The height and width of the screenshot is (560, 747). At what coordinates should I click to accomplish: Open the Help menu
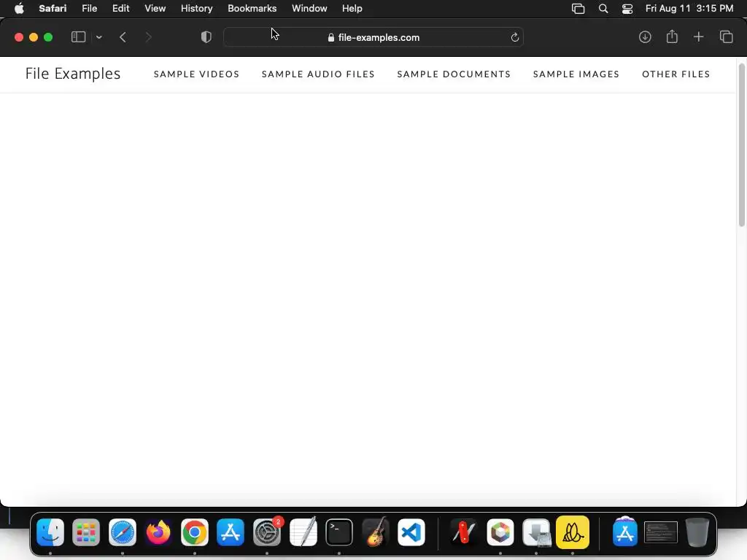coord(352,9)
